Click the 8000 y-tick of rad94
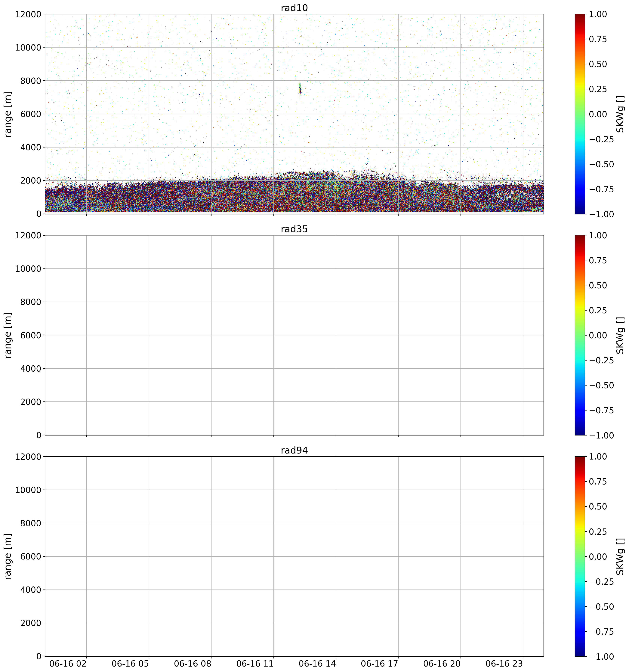The height and width of the screenshot is (672, 629). pos(31,523)
